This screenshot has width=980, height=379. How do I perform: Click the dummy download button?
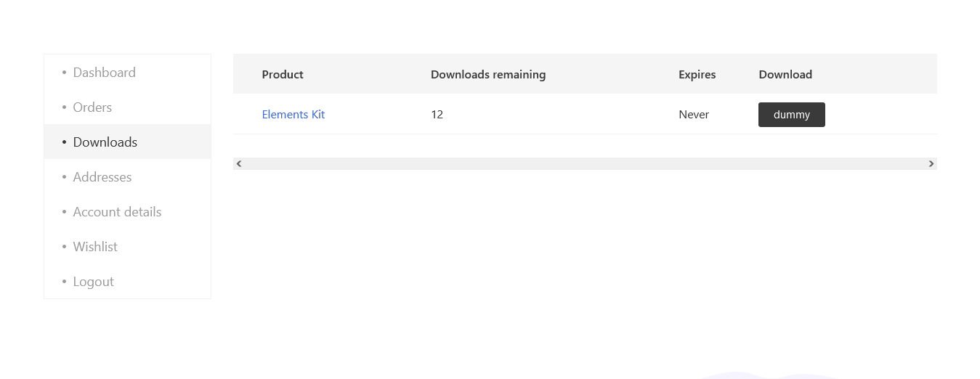[x=792, y=115]
